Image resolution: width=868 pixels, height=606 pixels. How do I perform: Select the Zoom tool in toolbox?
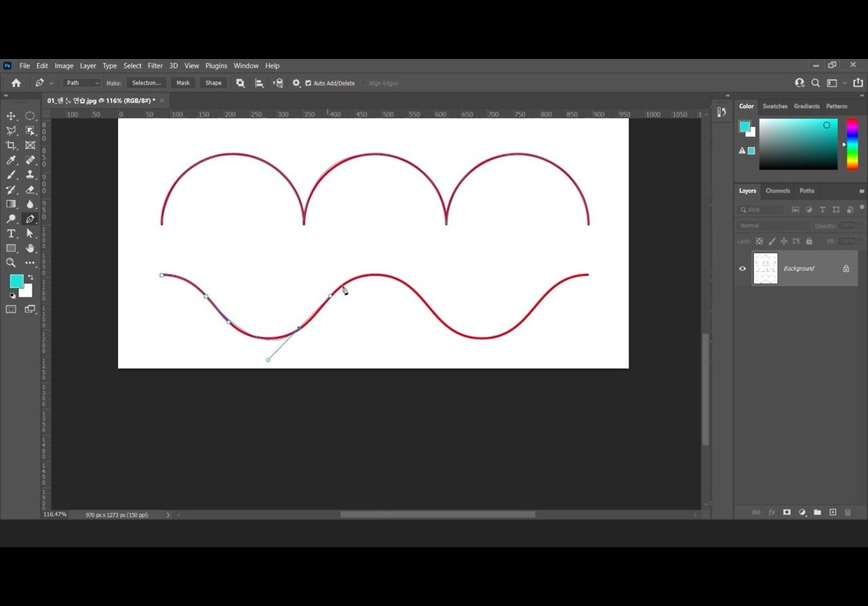[x=11, y=262]
